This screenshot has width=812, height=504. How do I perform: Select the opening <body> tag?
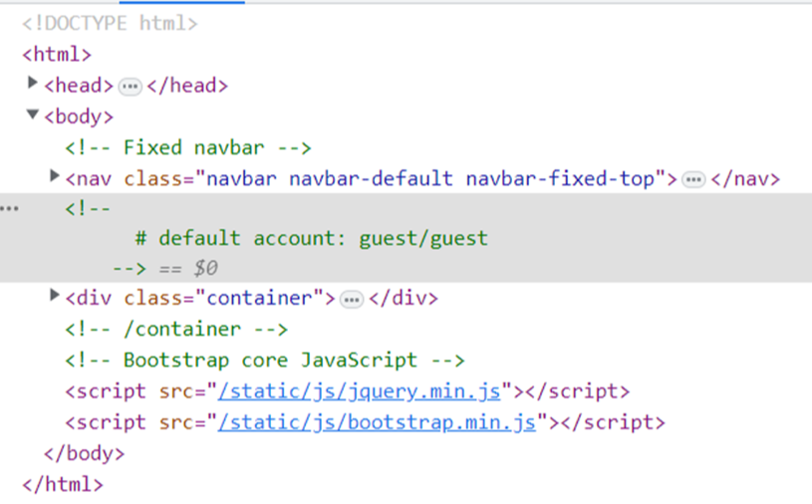tap(79, 117)
